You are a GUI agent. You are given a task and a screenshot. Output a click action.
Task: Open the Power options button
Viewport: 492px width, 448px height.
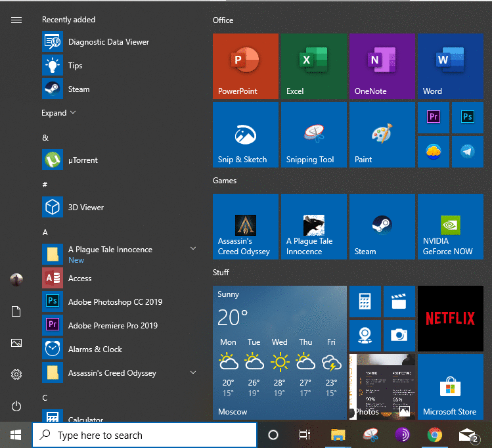pos(16,406)
